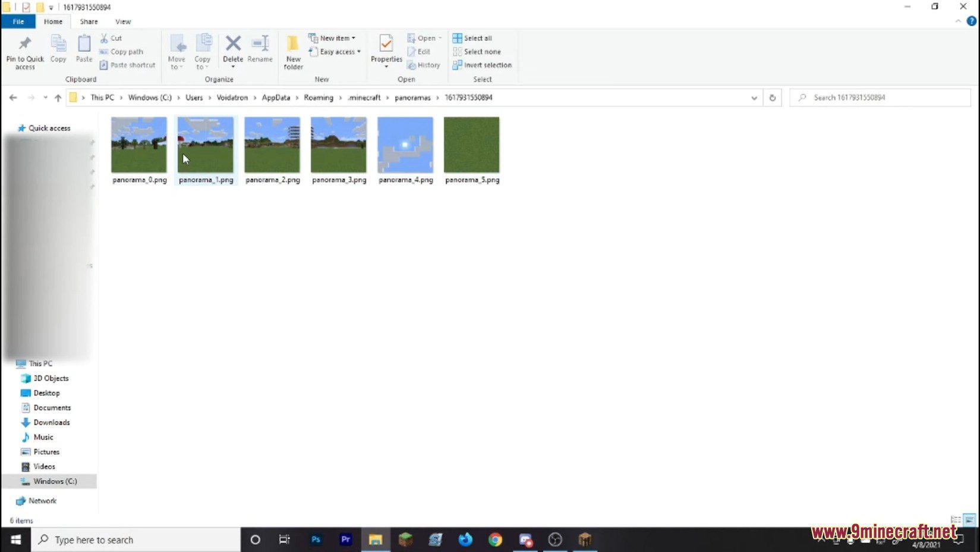Switch to the Share ribbon tab
980x552 pixels.
[89, 21]
